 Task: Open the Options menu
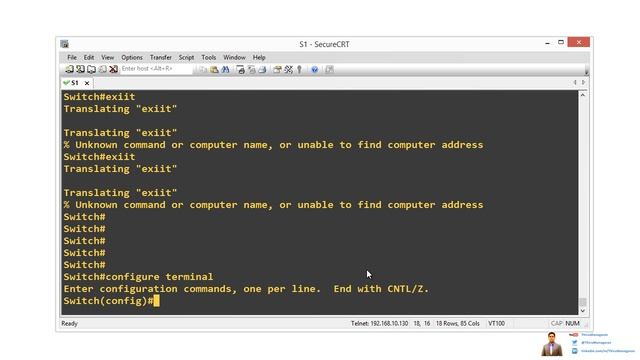pos(132,58)
